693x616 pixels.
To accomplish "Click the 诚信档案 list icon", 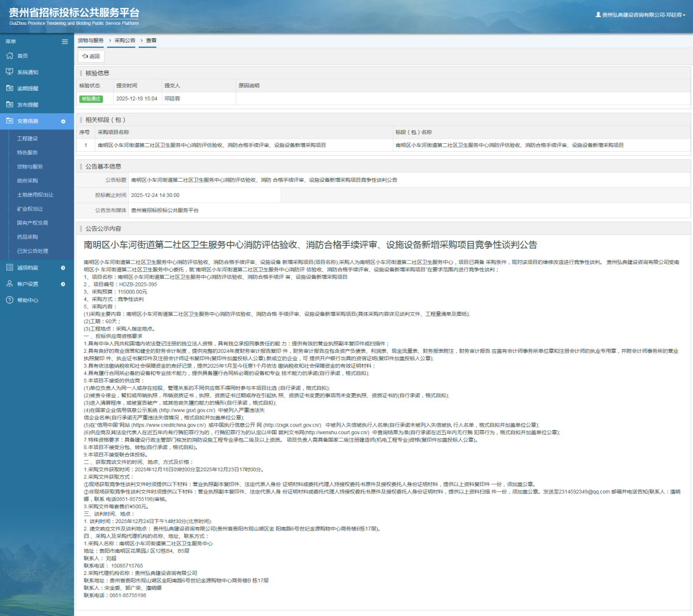I will [x=10, y=267].
